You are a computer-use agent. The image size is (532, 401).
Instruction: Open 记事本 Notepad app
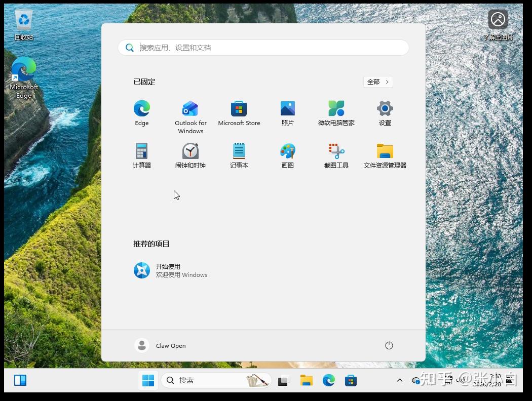239,156
